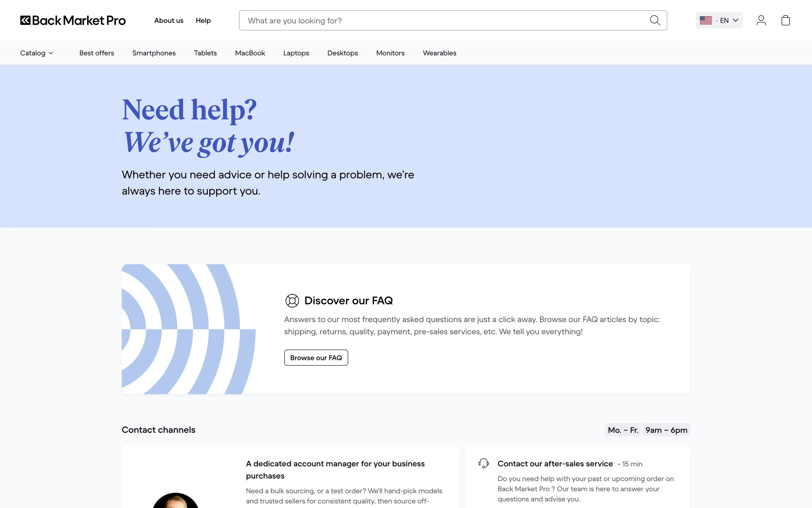The height and width of the screenshot is (508, 812).
Task: Click the Browse our FAQ button
Action: click(x=316, y=358)
